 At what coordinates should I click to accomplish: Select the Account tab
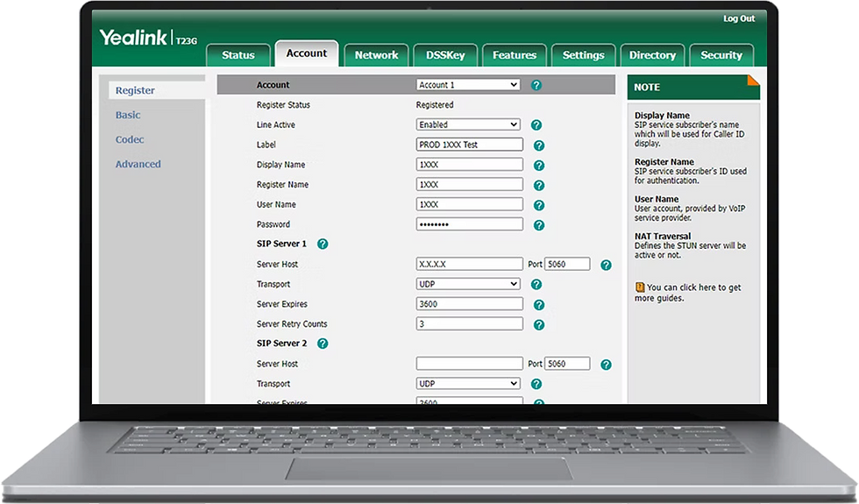pyautogui.click(x=307, y=53)
